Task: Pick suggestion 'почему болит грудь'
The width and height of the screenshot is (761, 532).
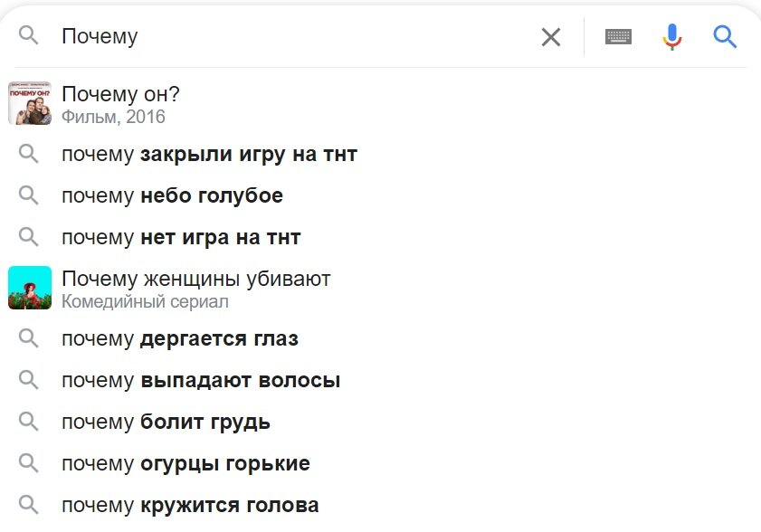Action: pyautogui.click(x=166, y=423)
